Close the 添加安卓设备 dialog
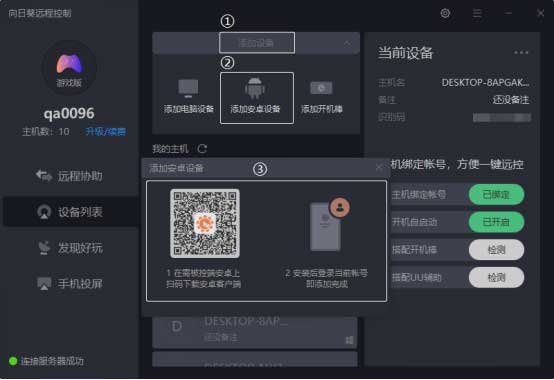The height and width of the screenshot is (380, 554). pyautogui.click(x=379, y=167)
